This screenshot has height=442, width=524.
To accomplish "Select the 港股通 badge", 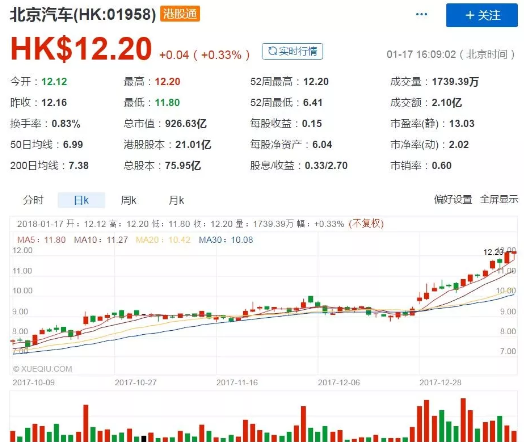I will [180, 14].
